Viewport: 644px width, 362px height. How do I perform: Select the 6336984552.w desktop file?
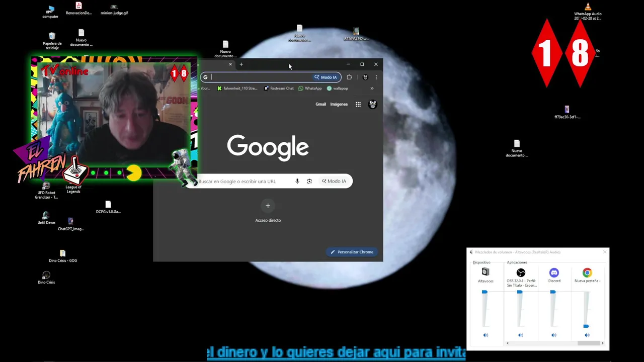(356, 34)
